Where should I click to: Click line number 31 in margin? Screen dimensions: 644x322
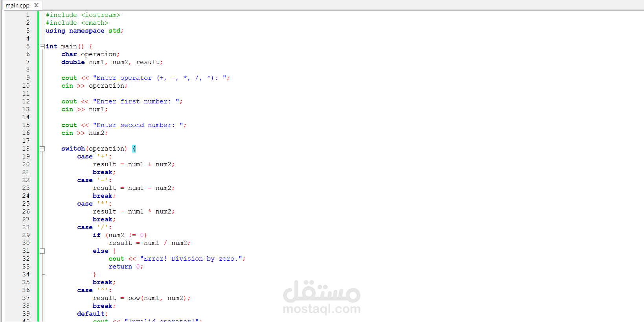tap(26, 251)
